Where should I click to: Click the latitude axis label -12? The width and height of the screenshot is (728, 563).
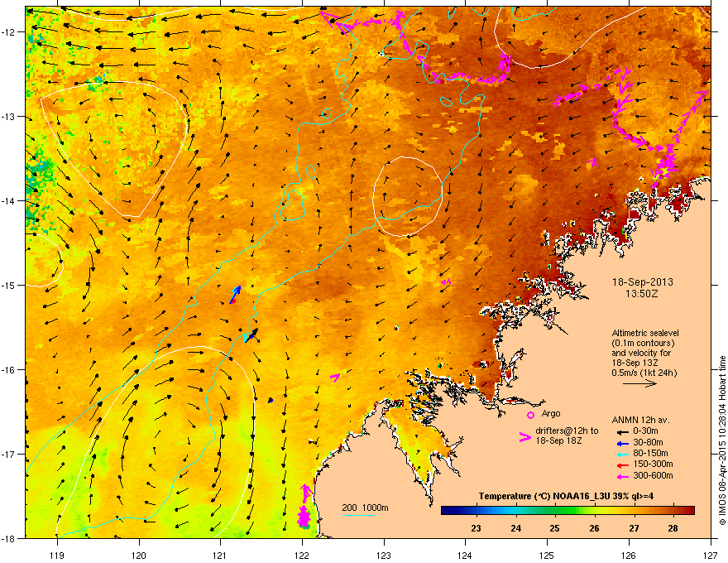(x=9, y=32)
